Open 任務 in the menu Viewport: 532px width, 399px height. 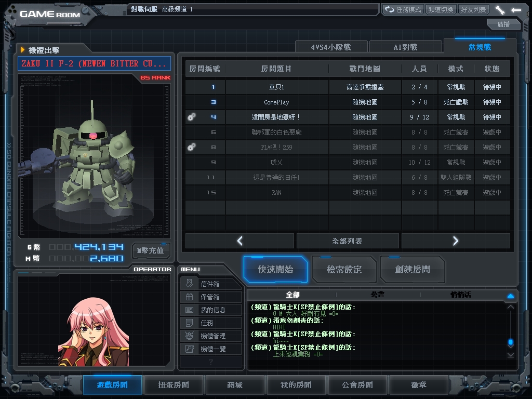pyautogui.click(x=211, y=322)
